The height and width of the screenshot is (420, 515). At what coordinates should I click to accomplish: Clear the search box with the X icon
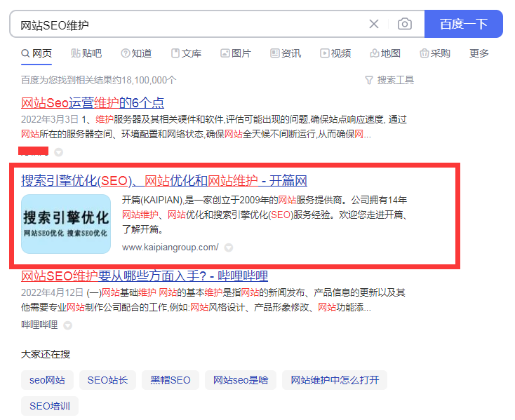pyautogui.click(x=374, y=24)
